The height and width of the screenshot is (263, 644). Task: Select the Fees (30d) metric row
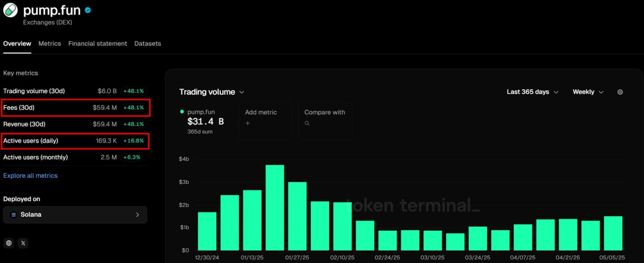click(75, 108)
